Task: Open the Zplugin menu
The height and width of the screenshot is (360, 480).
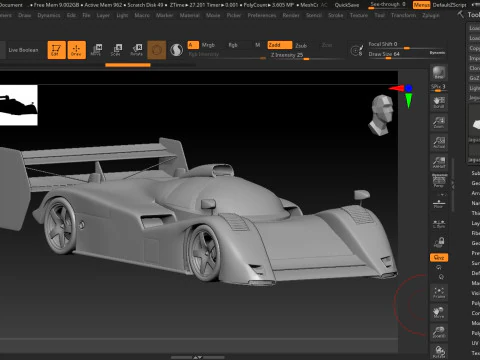Action: click(x=431, y=15)
